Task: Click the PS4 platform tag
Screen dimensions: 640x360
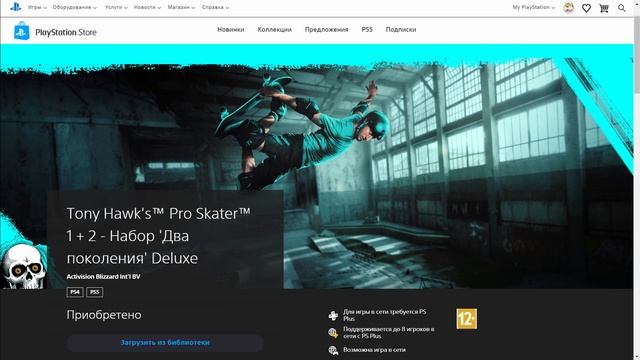Action: click(x=75, y=292)
